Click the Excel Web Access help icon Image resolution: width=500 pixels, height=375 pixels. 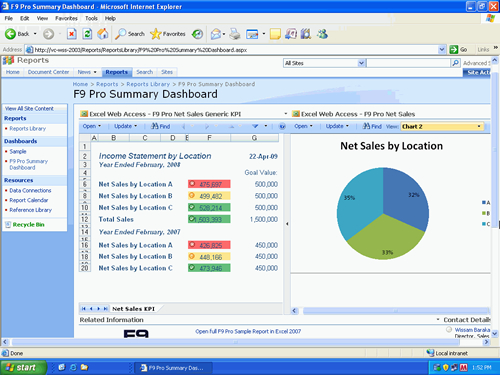[282, 126]
